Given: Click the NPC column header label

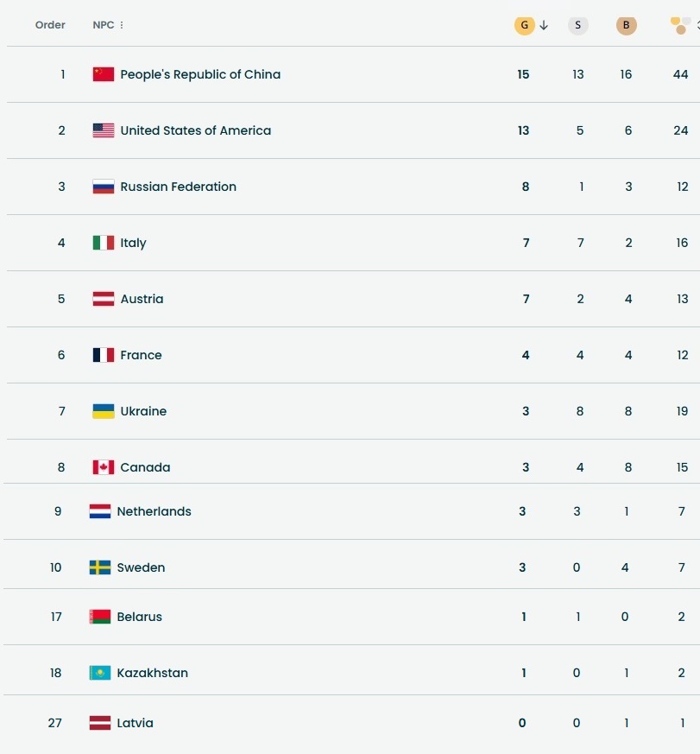Looking at the screenshot, I should (103, 25).
